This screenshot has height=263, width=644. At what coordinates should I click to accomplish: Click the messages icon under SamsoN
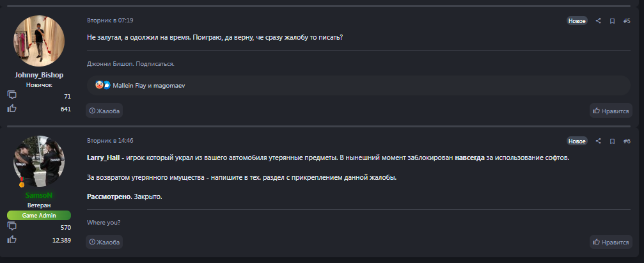(x=12, y=226)
